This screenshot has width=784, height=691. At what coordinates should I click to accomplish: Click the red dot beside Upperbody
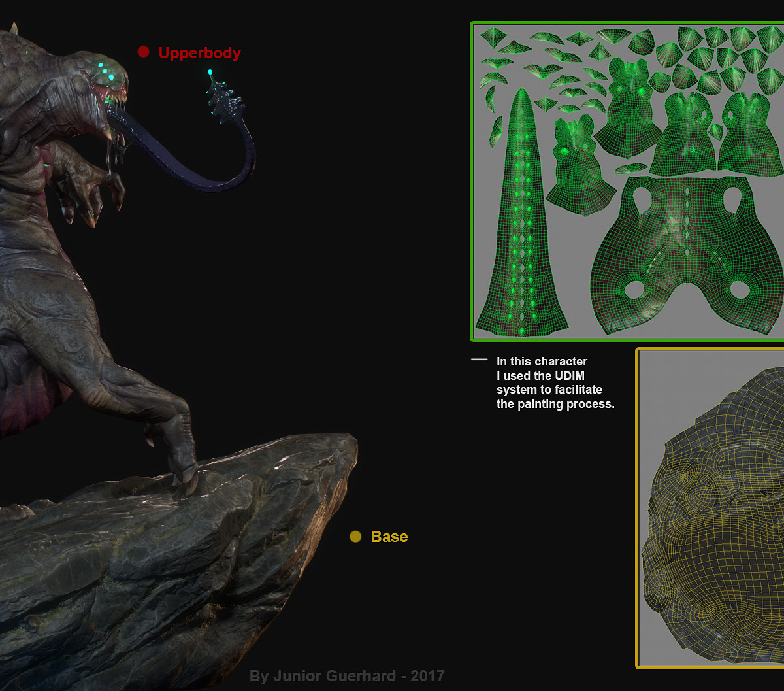pyautogui.click(x=143, y=52)
